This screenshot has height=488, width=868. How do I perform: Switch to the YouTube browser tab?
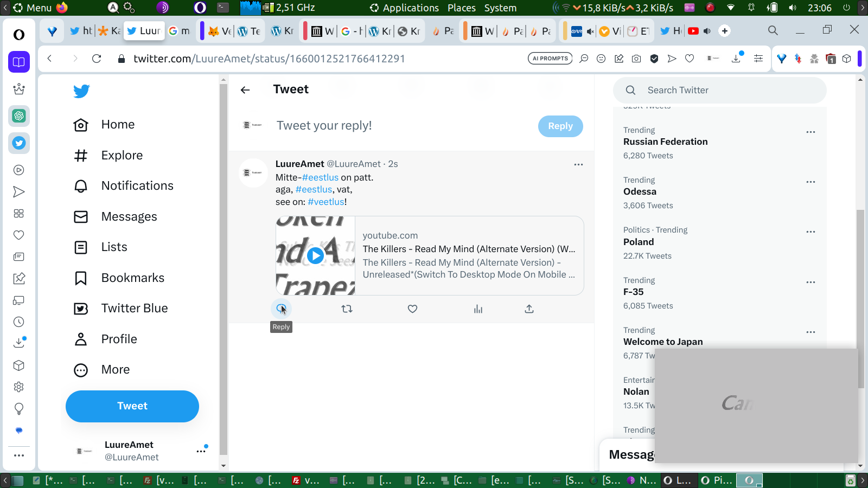[x=699, y=31]
